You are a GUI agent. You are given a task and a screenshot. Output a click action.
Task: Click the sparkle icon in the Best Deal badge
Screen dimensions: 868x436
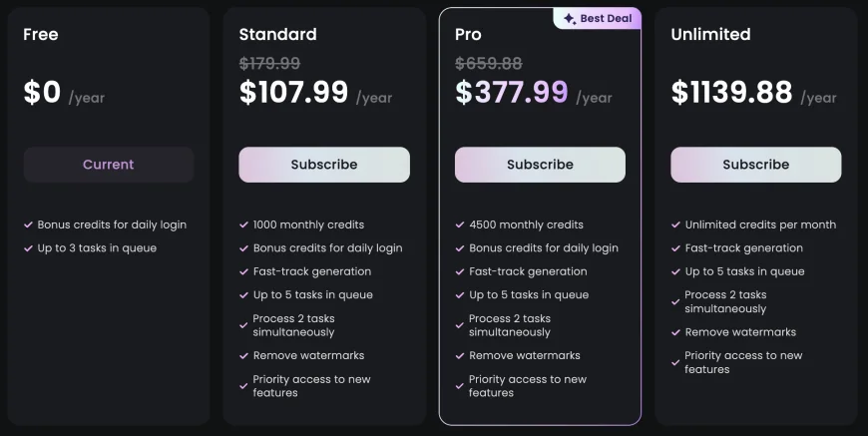[570, 19]
